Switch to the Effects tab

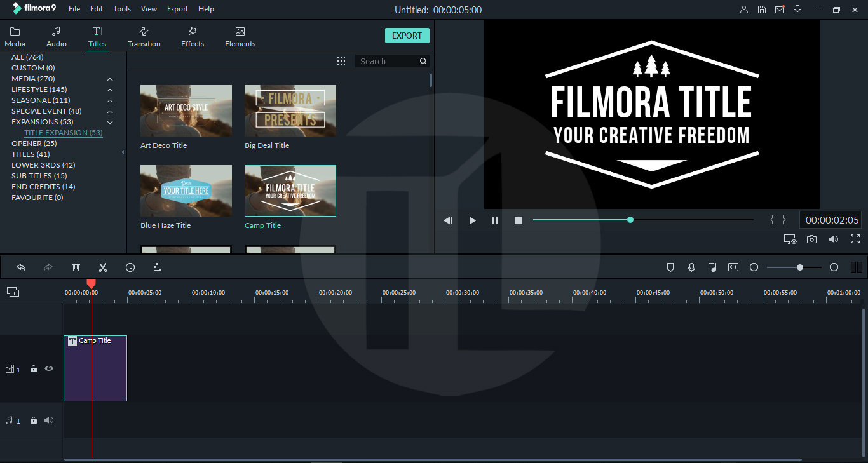coord(193,37)
